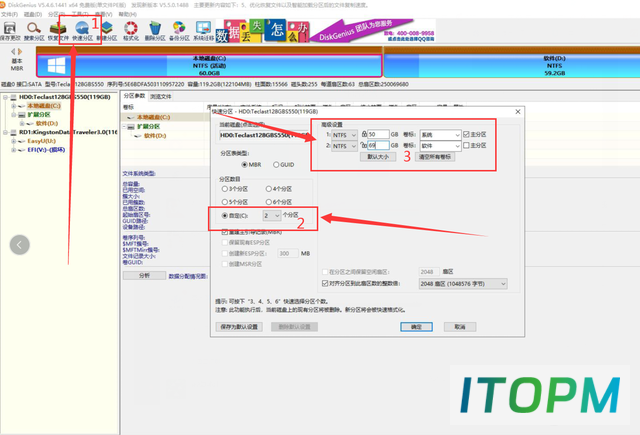This screenshot has height=435, width=640.
Task: Click the partition 2 size field showing 69
Action: pyautogui.click(x=378, y=145)
